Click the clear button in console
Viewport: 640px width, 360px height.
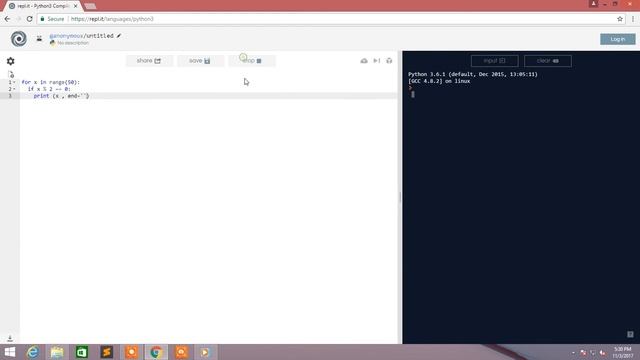[x=548, y=61]
